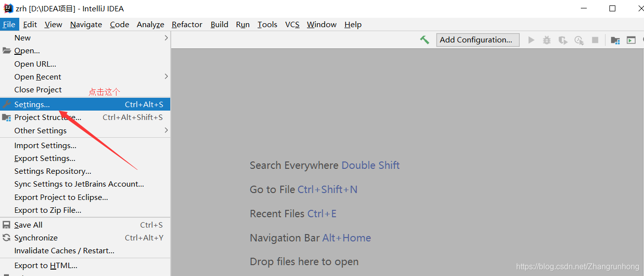Click the Recent Files Ctrl+E hint
This screenshot has width=644, height=276.
(x=293, y=214)
